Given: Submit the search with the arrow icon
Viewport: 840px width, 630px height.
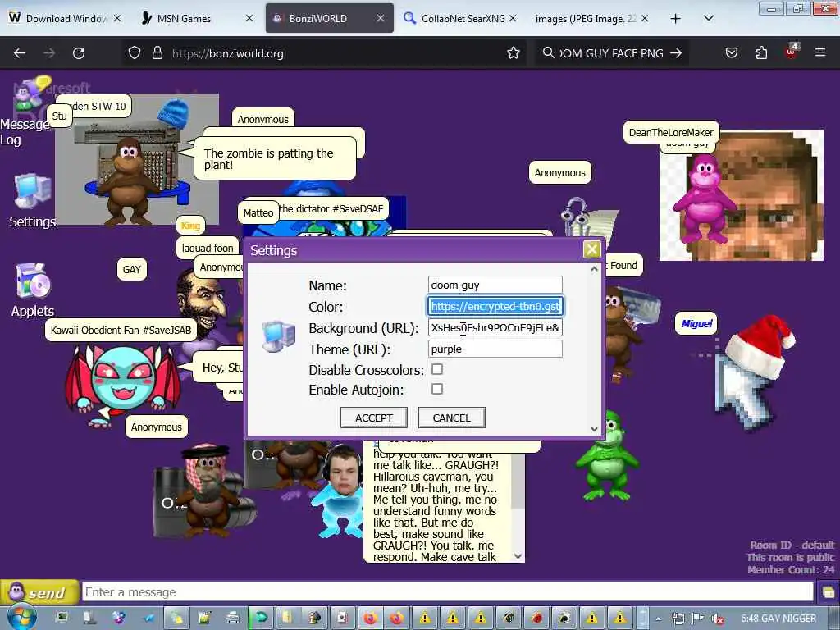Looking at the screenshot, I should tap(676, 53).
